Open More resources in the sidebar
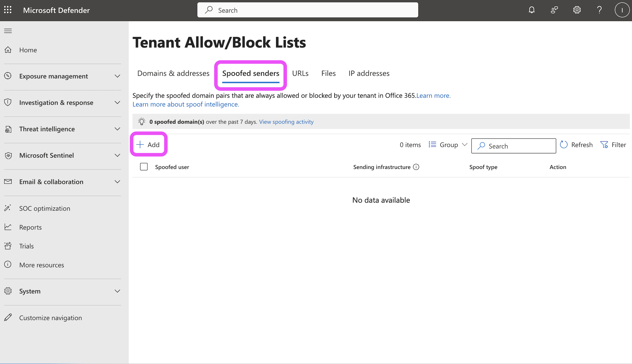This screenshot has width=632, height=364. [x=42, y=265]
